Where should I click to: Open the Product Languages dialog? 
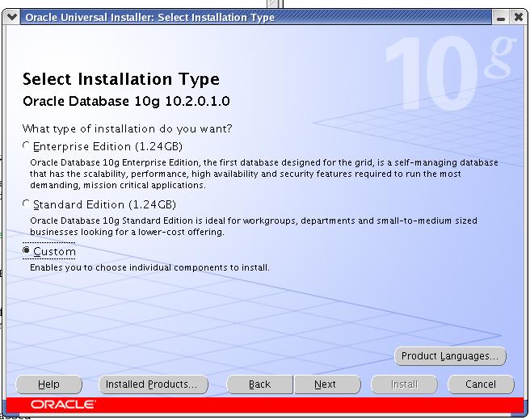tap(450, 356)
